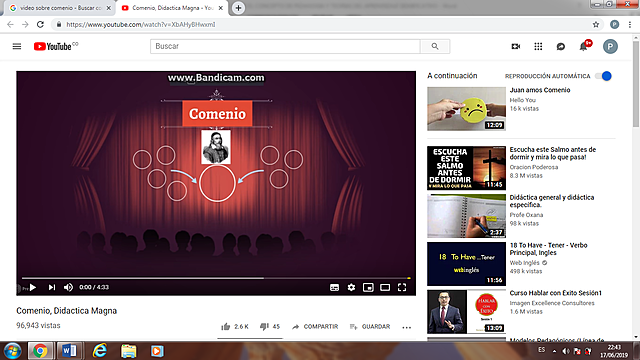Open the File Explorer taskbar icon

coord(129,351)
